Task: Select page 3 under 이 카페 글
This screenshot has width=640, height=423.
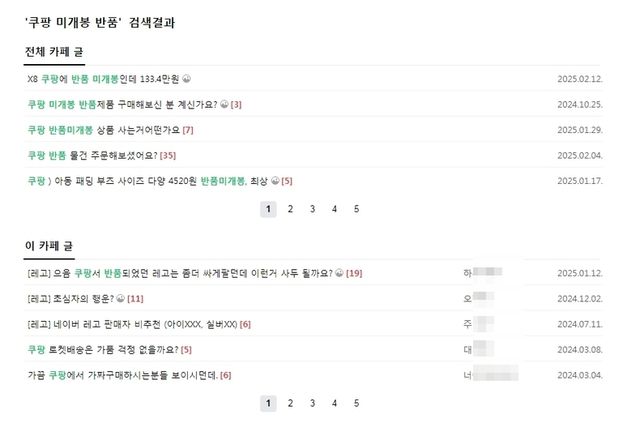Action: 312,403
